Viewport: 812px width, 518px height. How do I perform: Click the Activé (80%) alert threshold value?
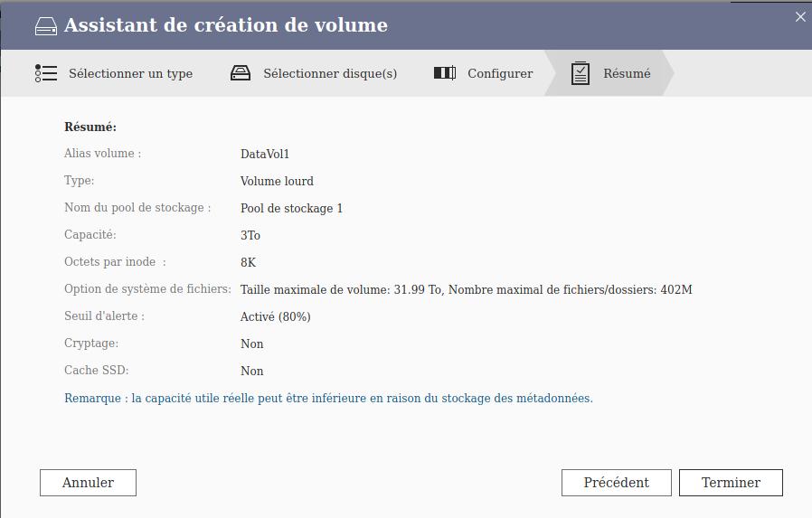point(275,317)
